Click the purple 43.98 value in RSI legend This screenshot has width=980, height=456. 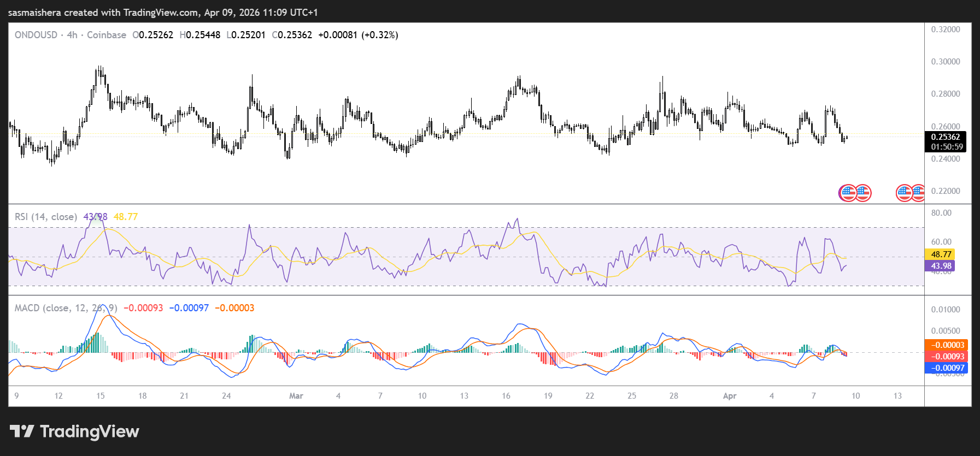tap(95, 217)
